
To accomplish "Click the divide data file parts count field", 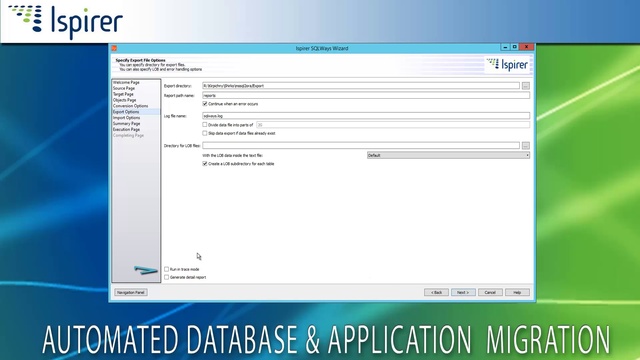I will (x=393, y=125).
